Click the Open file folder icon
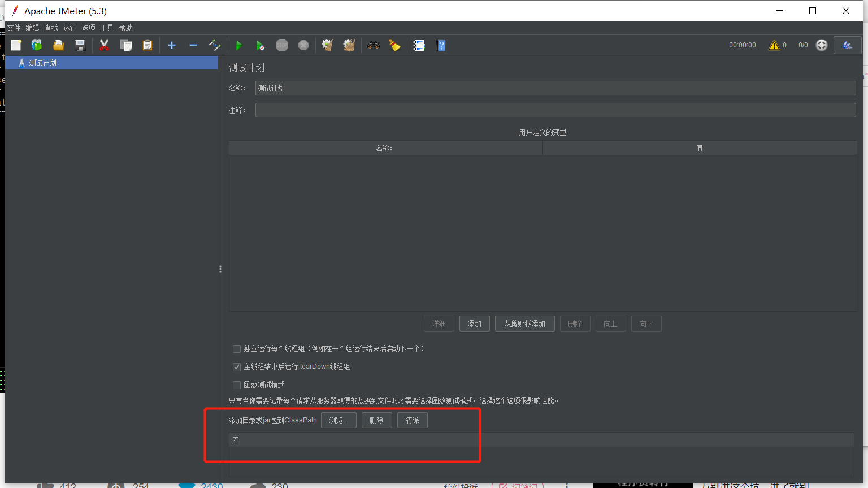The image size is (868, 488). [x=58, y=45]
